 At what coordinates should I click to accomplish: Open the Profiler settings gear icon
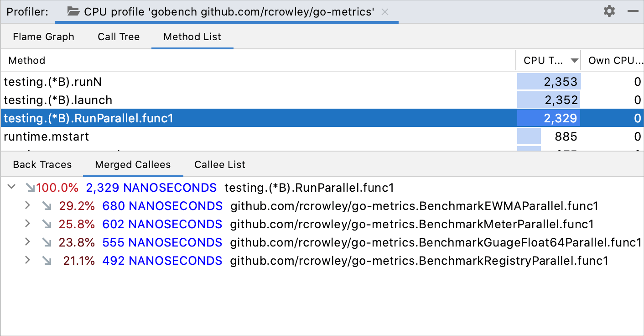609,11
